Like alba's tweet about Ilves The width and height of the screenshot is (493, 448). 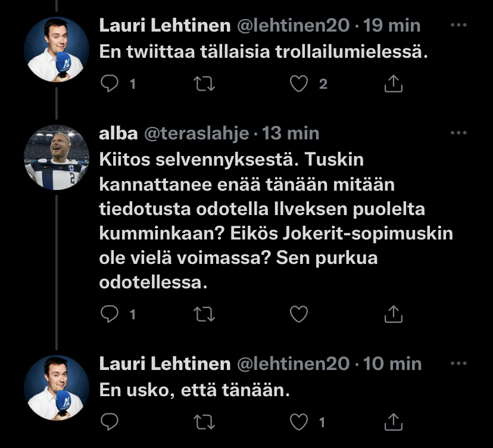click(298, 313)
